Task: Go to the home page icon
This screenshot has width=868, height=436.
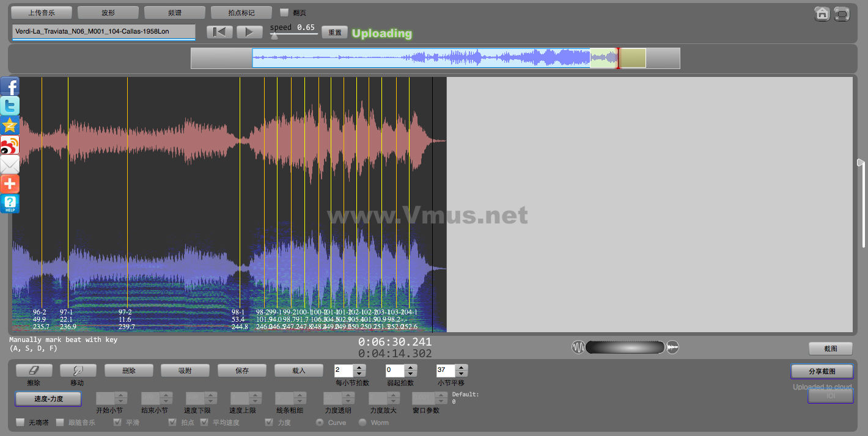Action: [x=822, y=13]
